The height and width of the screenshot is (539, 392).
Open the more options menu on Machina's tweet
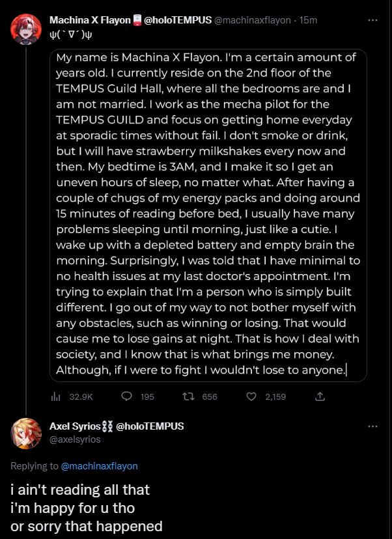(372, 20)
